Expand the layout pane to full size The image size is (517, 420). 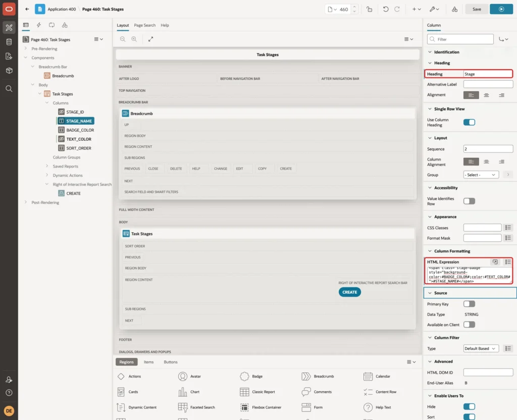click(x=150, y=39)
